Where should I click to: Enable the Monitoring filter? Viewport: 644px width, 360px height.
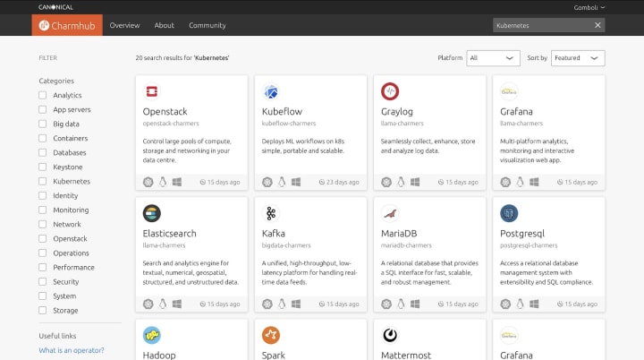click(42, 210)
